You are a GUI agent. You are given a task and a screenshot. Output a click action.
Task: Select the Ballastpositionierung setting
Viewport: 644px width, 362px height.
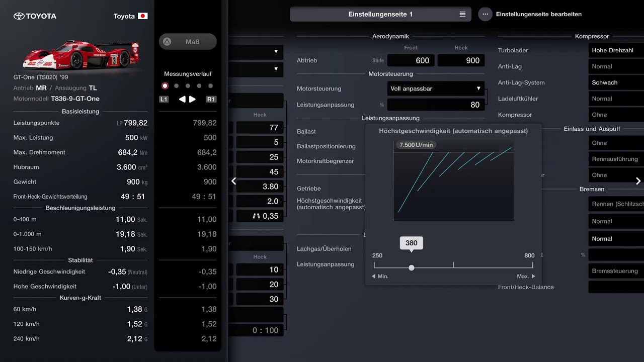click(x=326, y=146)
